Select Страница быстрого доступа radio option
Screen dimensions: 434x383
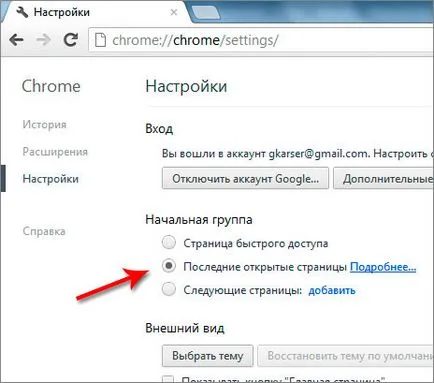tap(169, 243)
